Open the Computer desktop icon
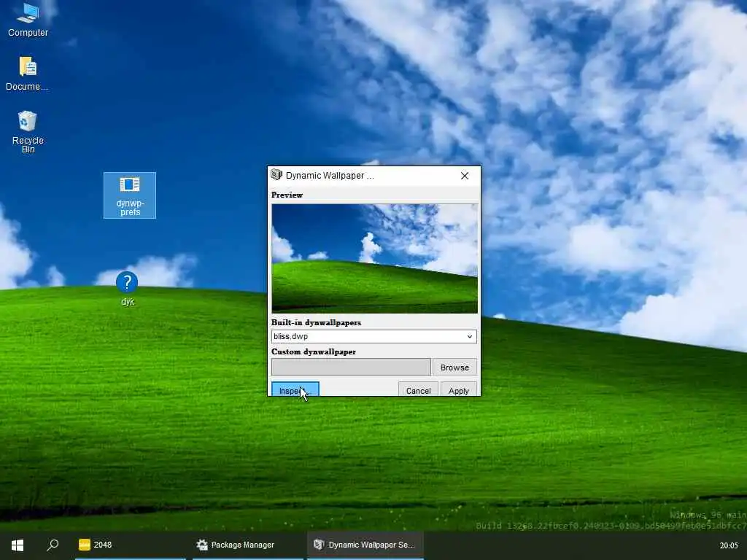Image resolution: width=747 pixels, height=560 pixels. coord(28,20)
